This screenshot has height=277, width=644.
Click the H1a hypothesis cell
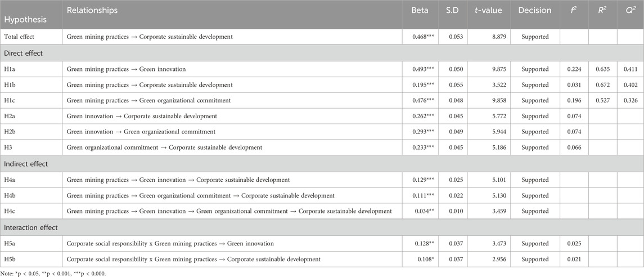[x=9, y=69]
